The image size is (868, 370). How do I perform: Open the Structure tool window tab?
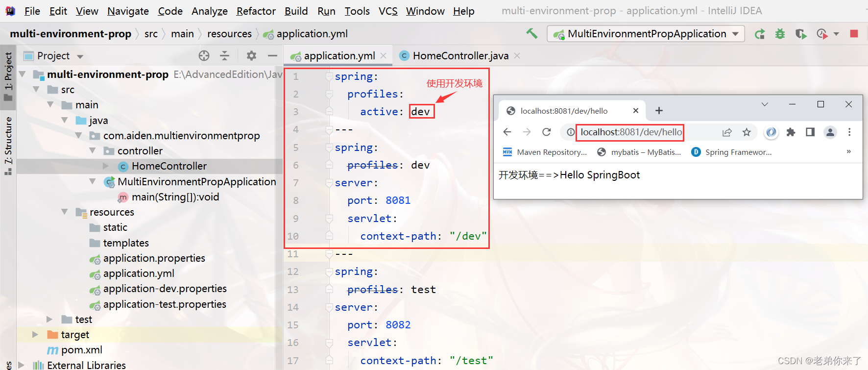[8, 146]
